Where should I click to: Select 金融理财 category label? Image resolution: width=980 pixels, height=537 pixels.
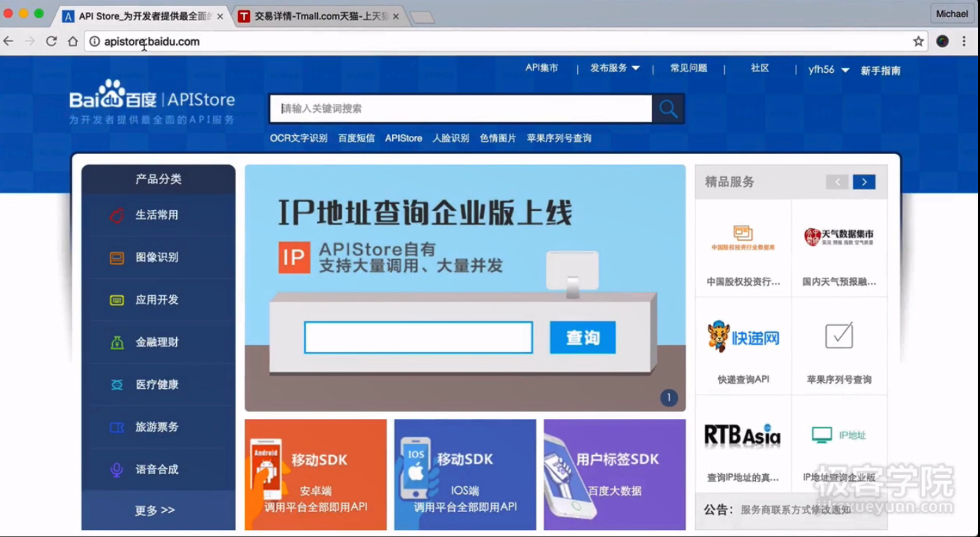tap(157, 342)
